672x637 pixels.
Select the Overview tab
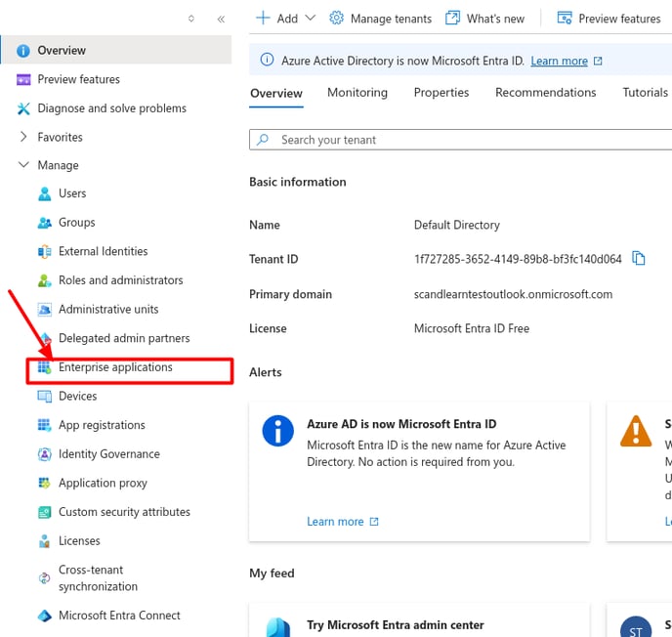pyautogui.click(x=276, y=93)
